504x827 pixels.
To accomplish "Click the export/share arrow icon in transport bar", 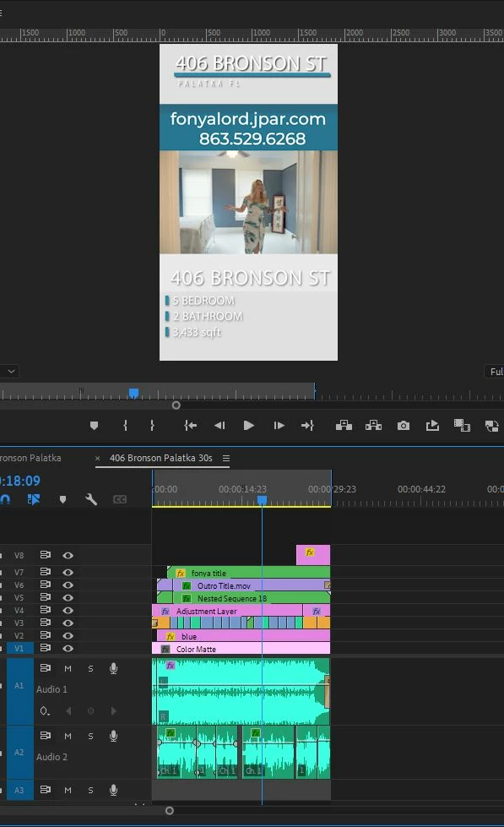I will click(433, 425).
